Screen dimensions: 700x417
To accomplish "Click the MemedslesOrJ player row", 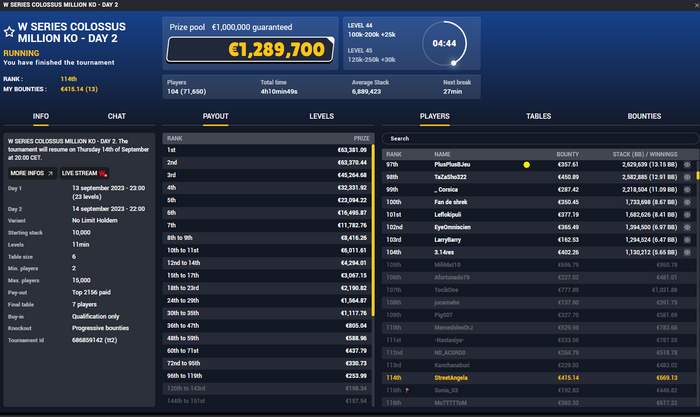I will coord(537,327).
